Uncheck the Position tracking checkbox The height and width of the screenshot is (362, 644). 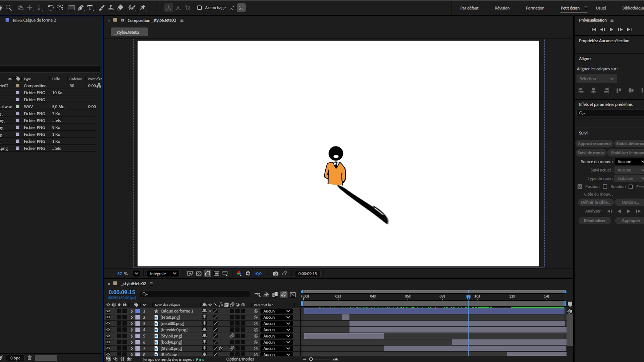coord(580,187)
